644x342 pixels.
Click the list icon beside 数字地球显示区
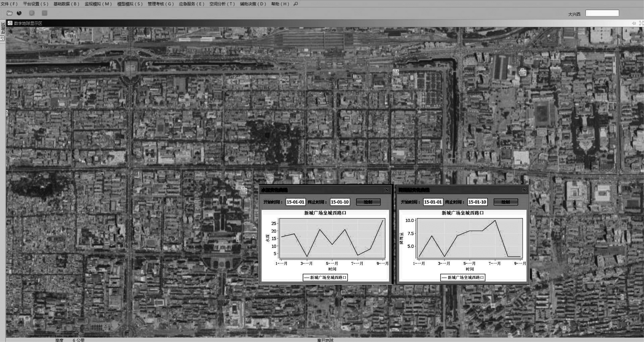[10, 23]
